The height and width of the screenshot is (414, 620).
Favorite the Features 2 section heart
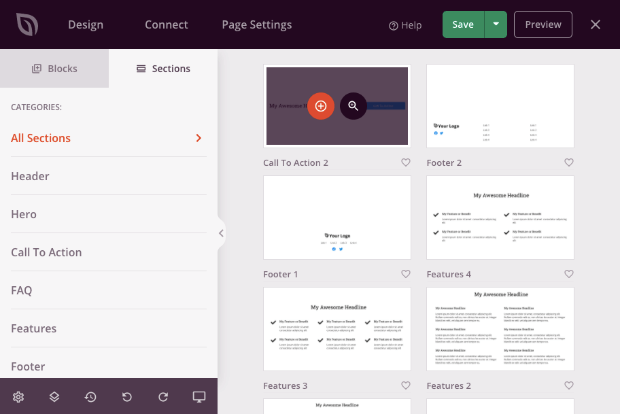[x=569, y=385]
